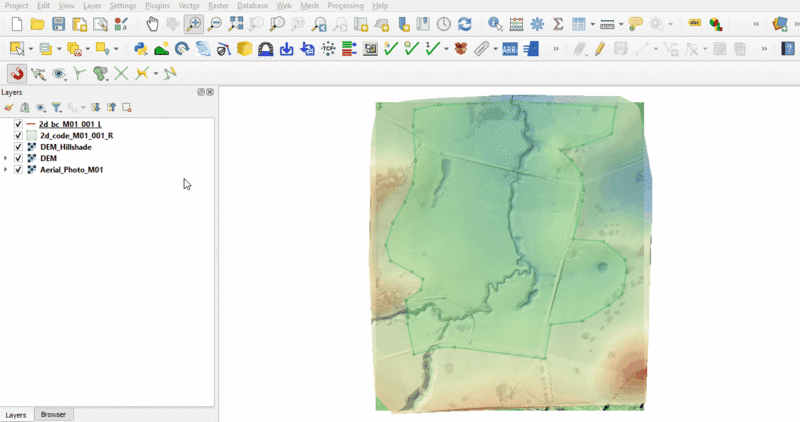Open the Statistical Summary sigma tool
Image resolution: width=800 pixels, height=422 pixels.
[558, 24]
